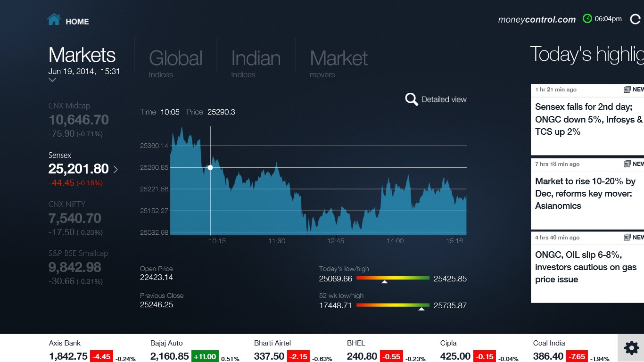This screenshot has height=362, width=644.
Task: Click the Home house icon
Action: click(x=54, y=20)
